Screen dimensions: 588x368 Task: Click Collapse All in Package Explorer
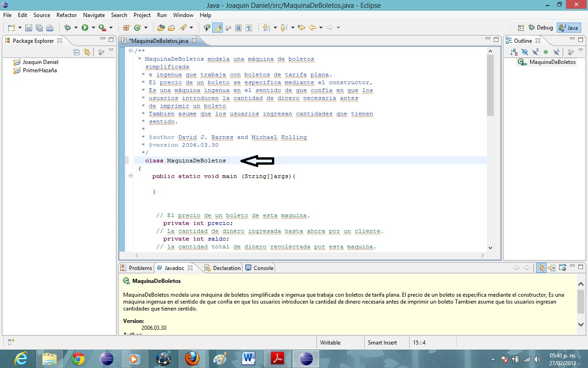click(x=77, y=52)
